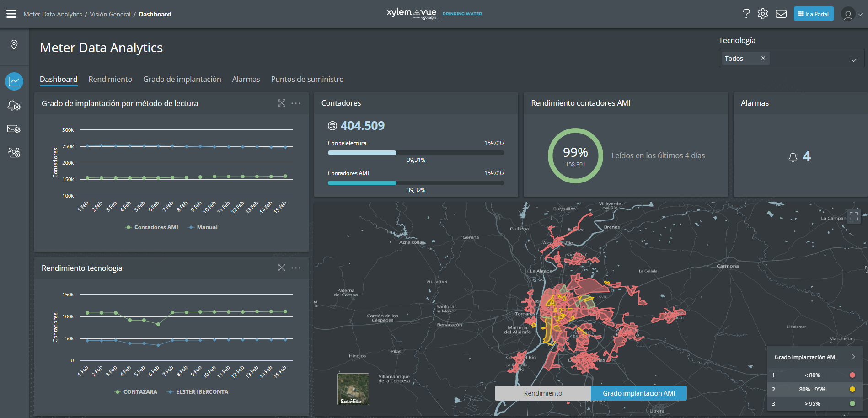
Task: Collapse the Grado implantación AMI legend chevron
Action: [x=853, y=357]
